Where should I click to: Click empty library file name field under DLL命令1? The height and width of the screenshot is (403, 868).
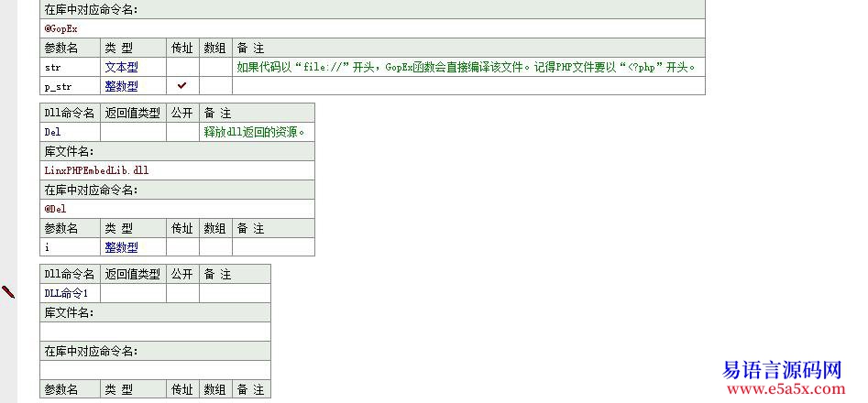(x=155, y=332)
